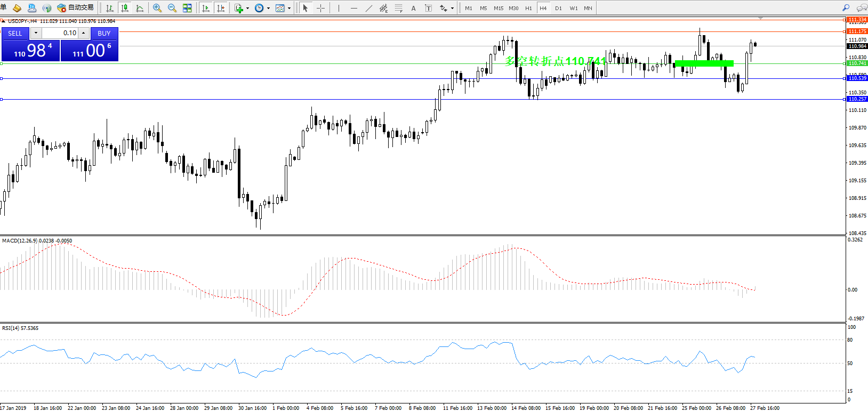This screenshot has height=412, width=868.
Task: Select the horizontal line drawing tool
Action: pyautogui.click(x=353, y=8)
